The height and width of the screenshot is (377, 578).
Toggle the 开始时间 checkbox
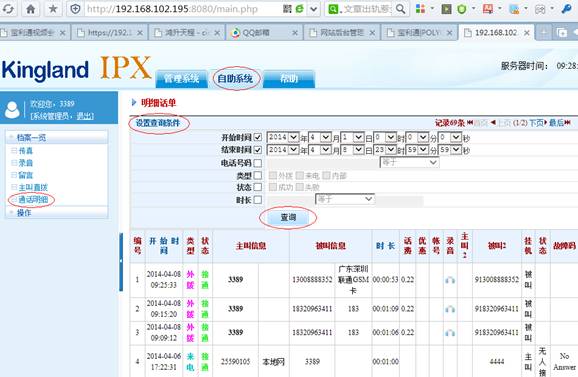click(258, 137)
